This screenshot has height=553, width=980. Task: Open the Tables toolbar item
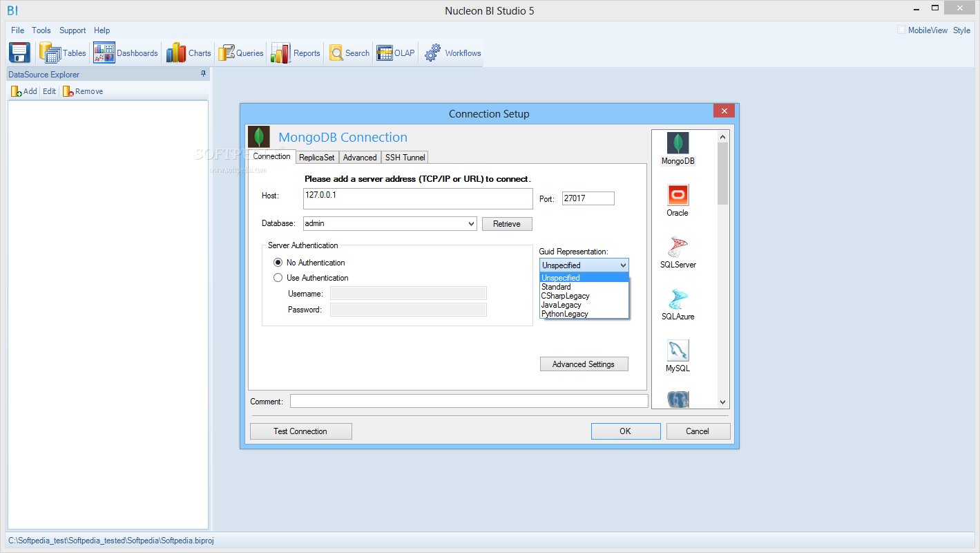tap(63, 53)
